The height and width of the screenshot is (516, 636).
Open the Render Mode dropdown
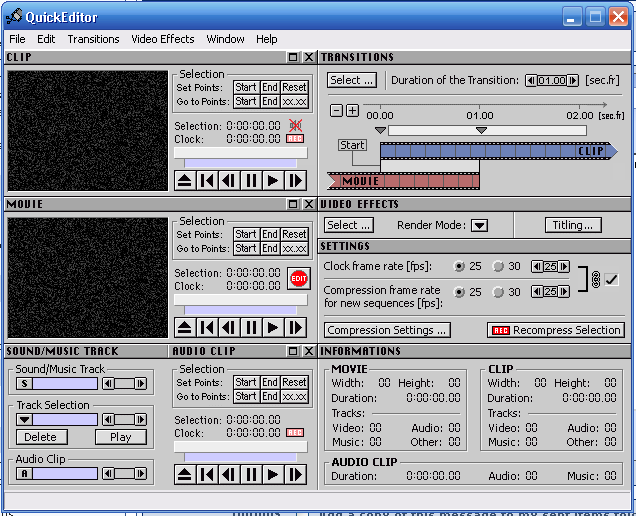click(x=479, y=226)
